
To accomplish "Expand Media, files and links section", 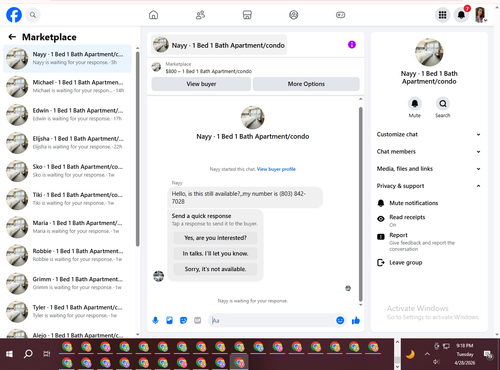I will point(429,169).
